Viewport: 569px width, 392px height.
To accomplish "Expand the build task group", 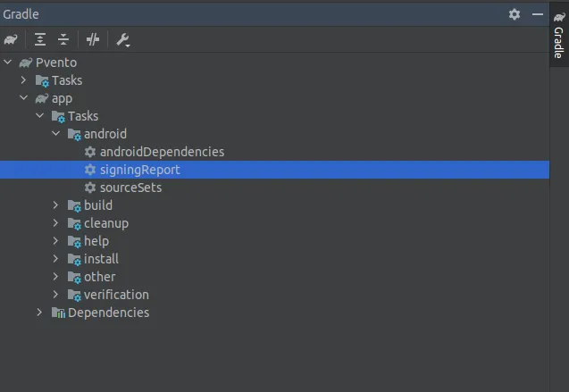I will click(56, 205).
